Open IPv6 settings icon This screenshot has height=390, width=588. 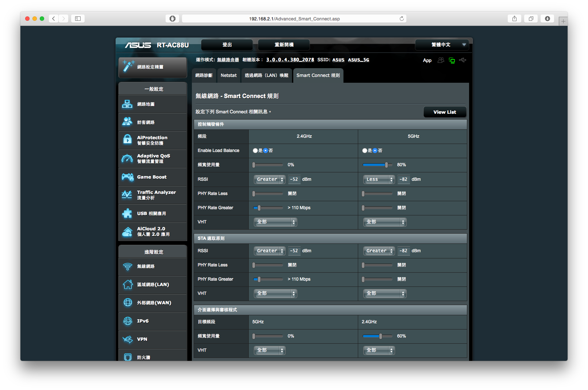point(128,321)
